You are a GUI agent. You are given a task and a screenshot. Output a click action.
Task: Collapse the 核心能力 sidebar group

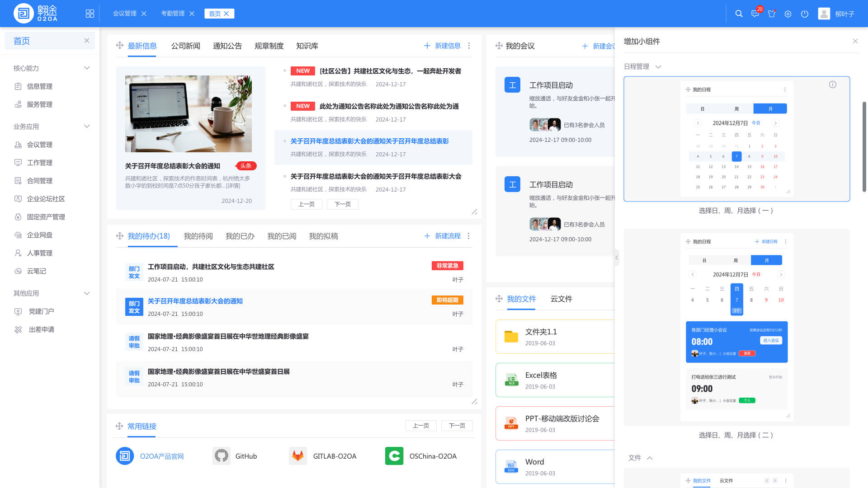pos(86,68)
